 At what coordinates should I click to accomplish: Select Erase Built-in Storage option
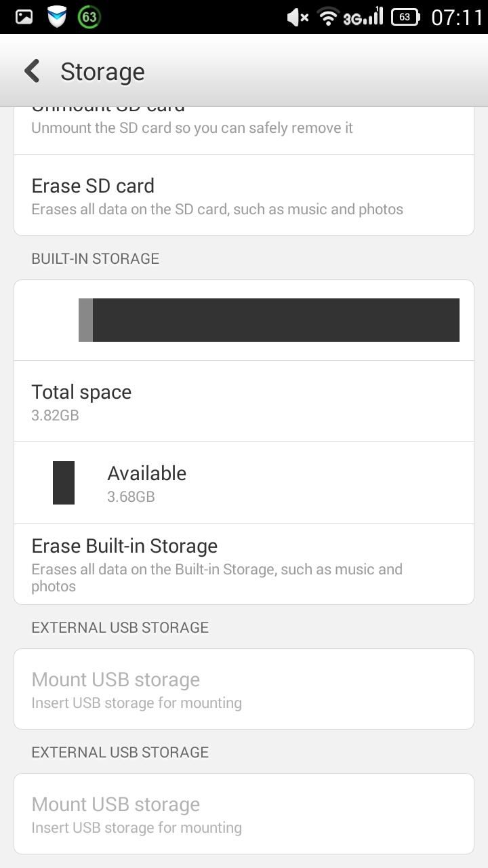pyautogui.click(x=244, y=564)
